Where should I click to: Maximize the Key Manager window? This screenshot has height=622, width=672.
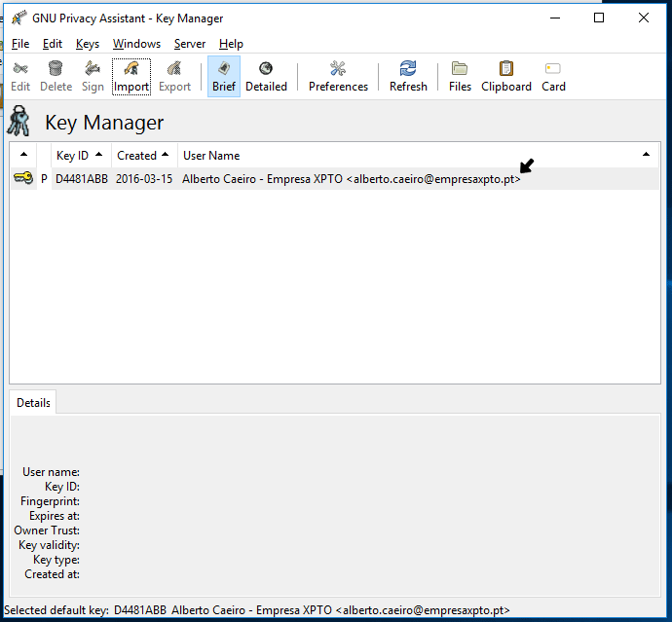(599, 18)
